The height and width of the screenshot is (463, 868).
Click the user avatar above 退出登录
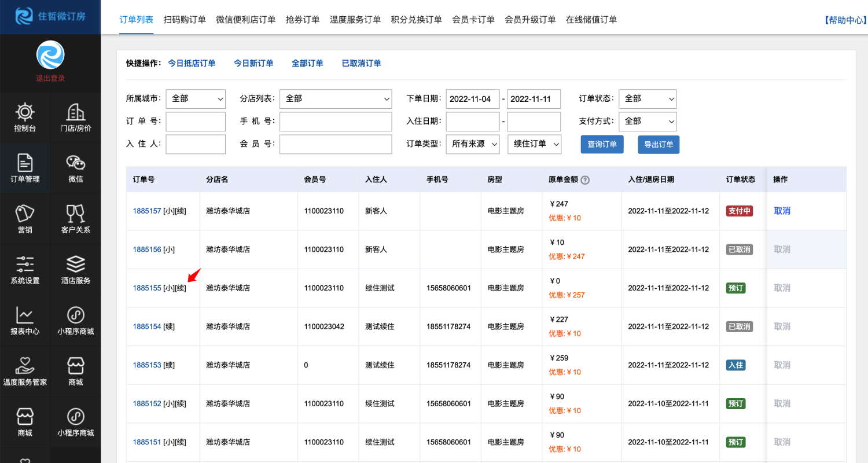[x=50, y=55]
